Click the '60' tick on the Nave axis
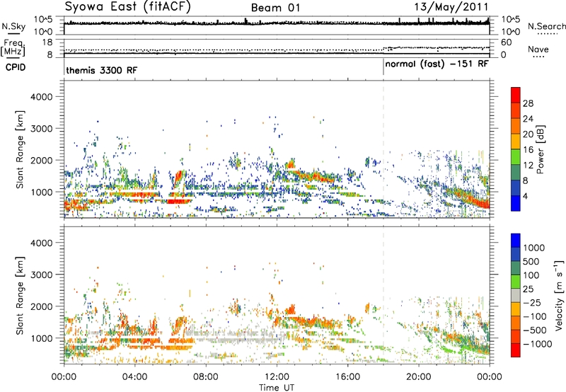 [506, 42]
